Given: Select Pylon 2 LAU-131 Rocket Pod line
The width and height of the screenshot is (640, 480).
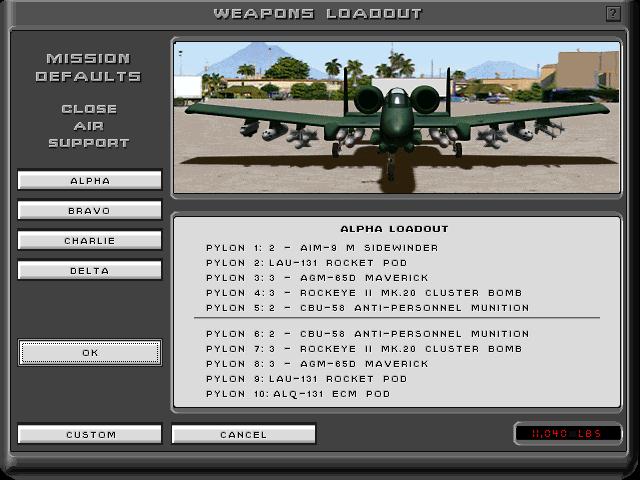Looking at the screenshot, I should click(x=307, y=263).
